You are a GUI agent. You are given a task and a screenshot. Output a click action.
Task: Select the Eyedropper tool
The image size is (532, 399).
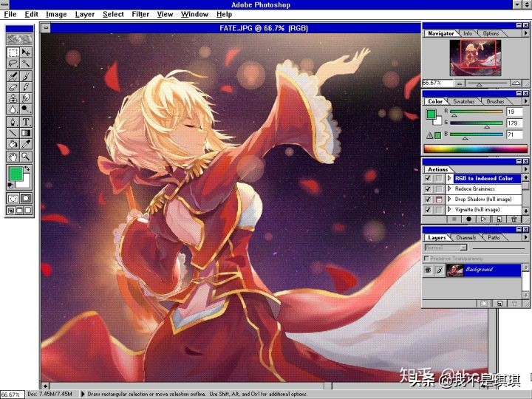point(26,144)
